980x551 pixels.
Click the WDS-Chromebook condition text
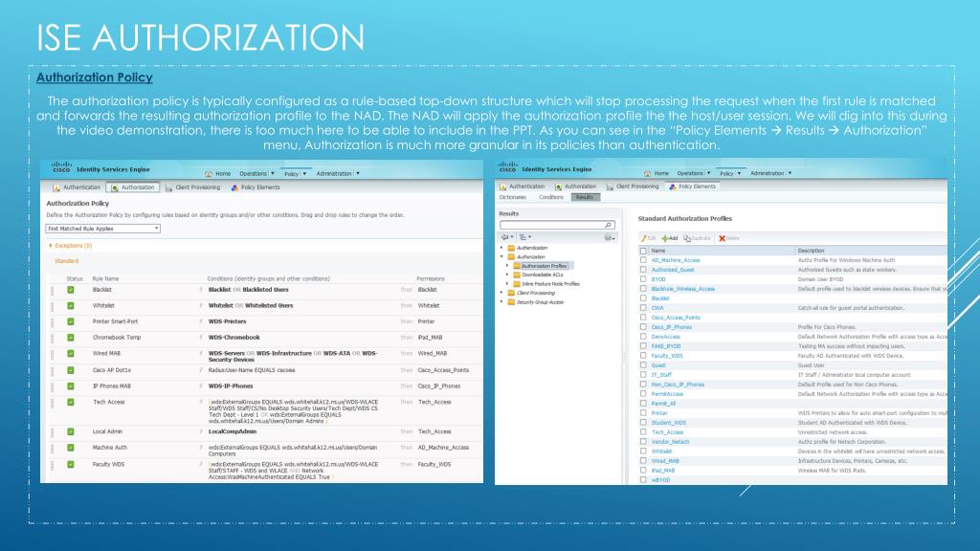[234, 338]
